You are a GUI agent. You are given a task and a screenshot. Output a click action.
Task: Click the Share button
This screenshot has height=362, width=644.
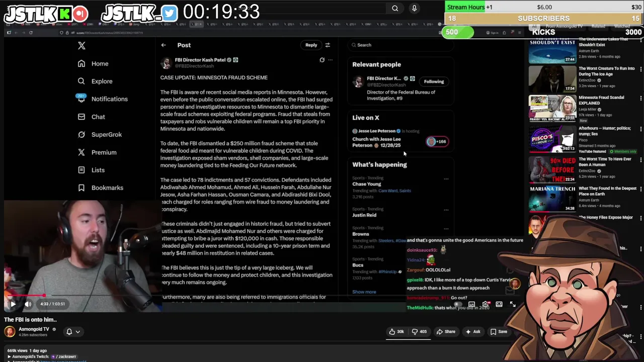(x=446, y=332)
